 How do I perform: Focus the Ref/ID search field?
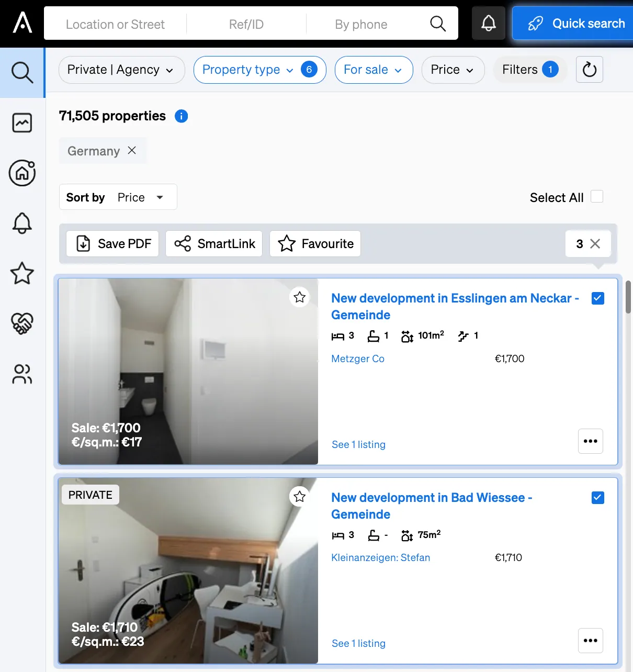point(246,24)
